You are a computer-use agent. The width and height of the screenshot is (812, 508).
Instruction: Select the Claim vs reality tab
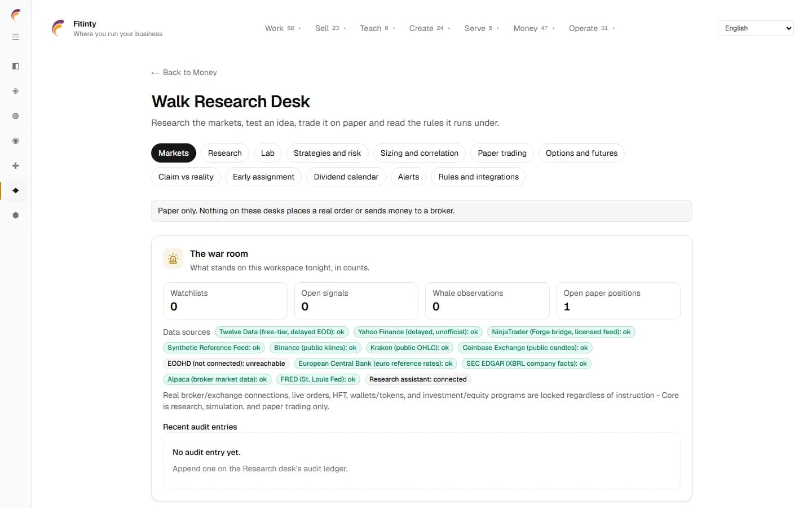(x=186, y=177)
